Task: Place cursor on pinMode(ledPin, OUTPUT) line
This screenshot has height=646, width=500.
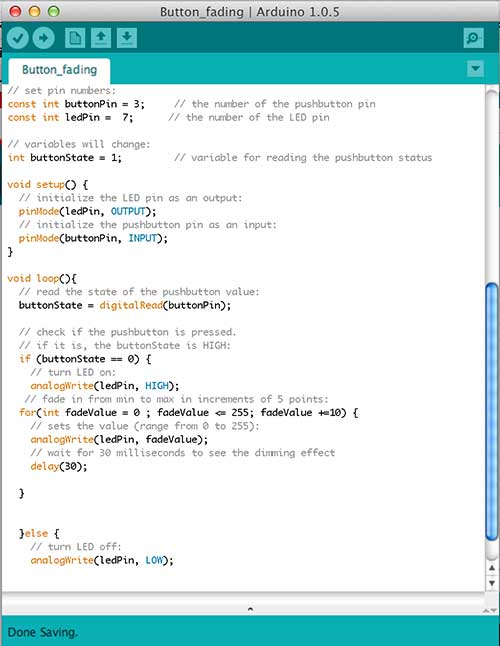Action: point(87,211)
